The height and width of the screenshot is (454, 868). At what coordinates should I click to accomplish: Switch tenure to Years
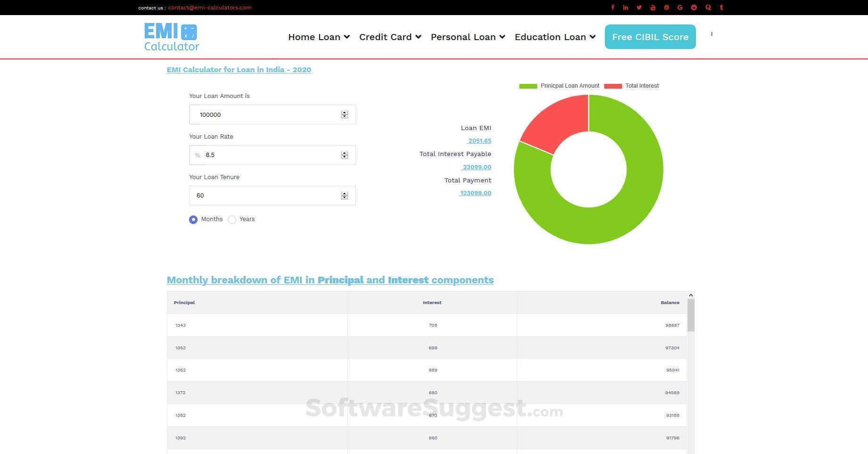tap(232, 219)
